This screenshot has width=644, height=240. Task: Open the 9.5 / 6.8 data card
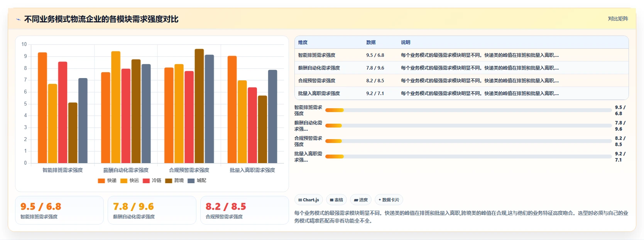click(59, 210)
